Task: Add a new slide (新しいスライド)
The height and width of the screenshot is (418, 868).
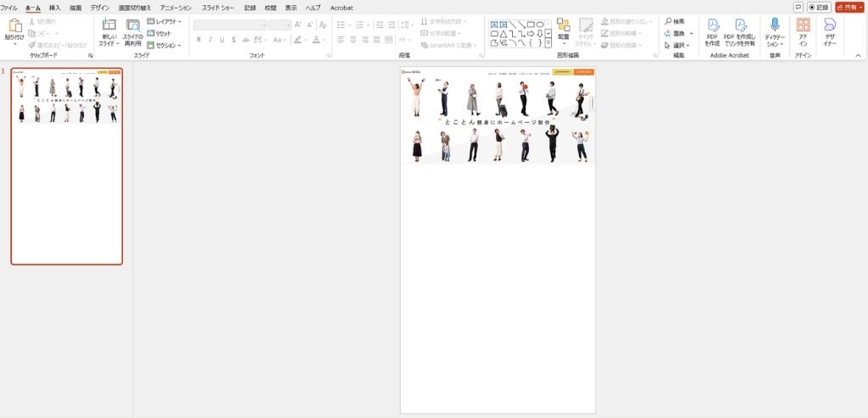Action: pos(108,26)
